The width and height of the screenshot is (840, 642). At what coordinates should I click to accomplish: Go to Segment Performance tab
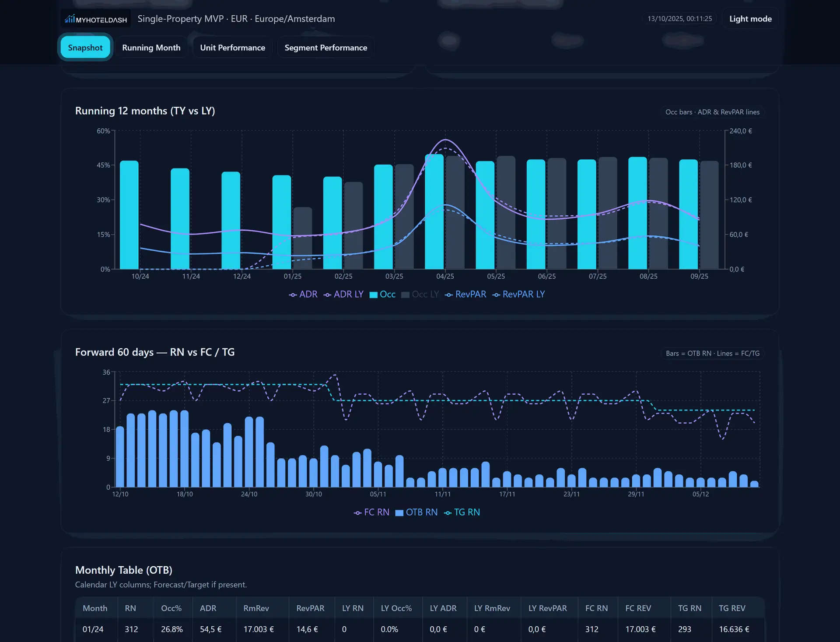click(325, 48)
